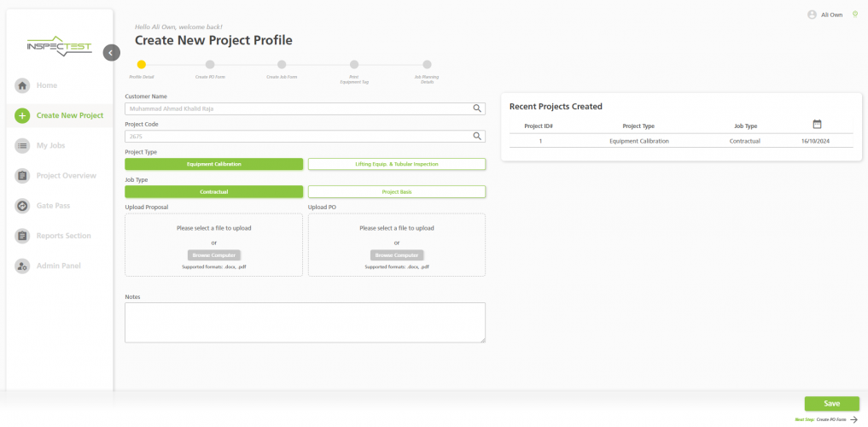This screenshot has height=427, width=868.
Task: Click the Admin Panel user-gear icon
Action: [x=22, y=266]
